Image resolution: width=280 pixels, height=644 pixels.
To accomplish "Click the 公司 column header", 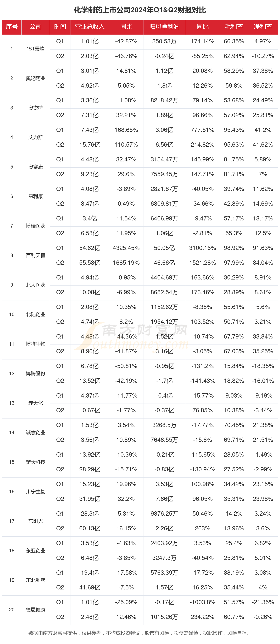I will (x=36, y=27).
